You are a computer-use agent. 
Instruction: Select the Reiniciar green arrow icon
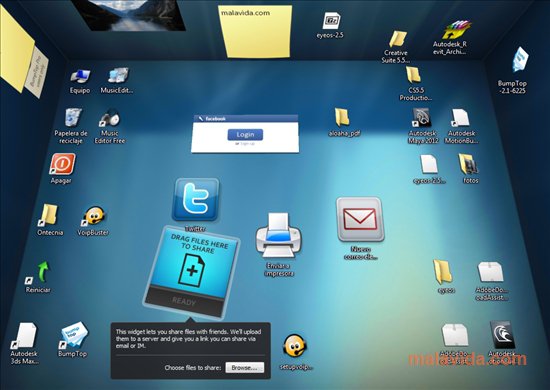(43, 272)
